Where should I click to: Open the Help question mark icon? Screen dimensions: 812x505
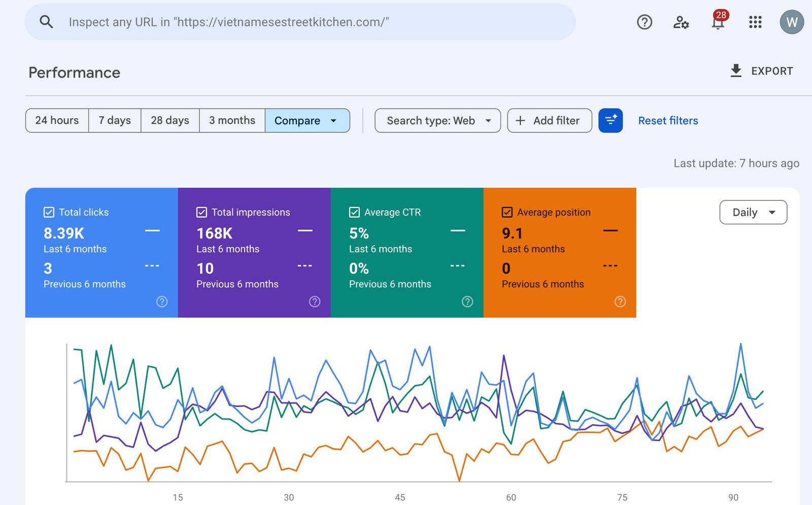pyautogui.click(x=644, y=22)
